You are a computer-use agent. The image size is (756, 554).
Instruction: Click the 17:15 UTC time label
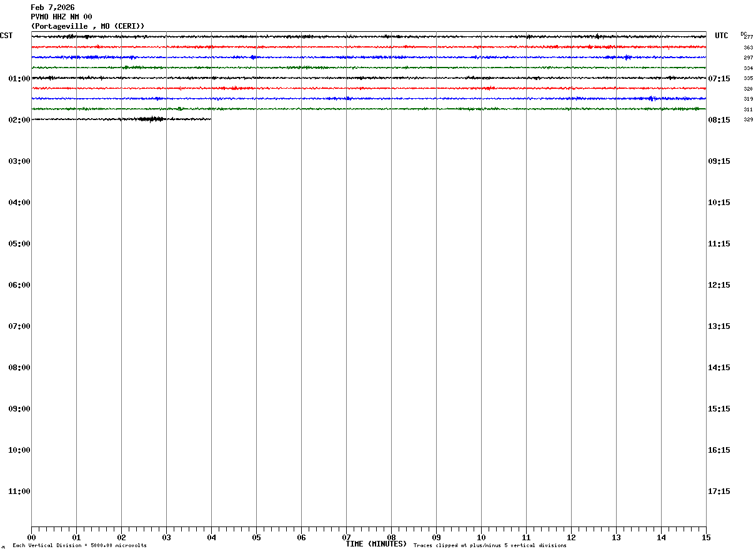tap(719, 491)
